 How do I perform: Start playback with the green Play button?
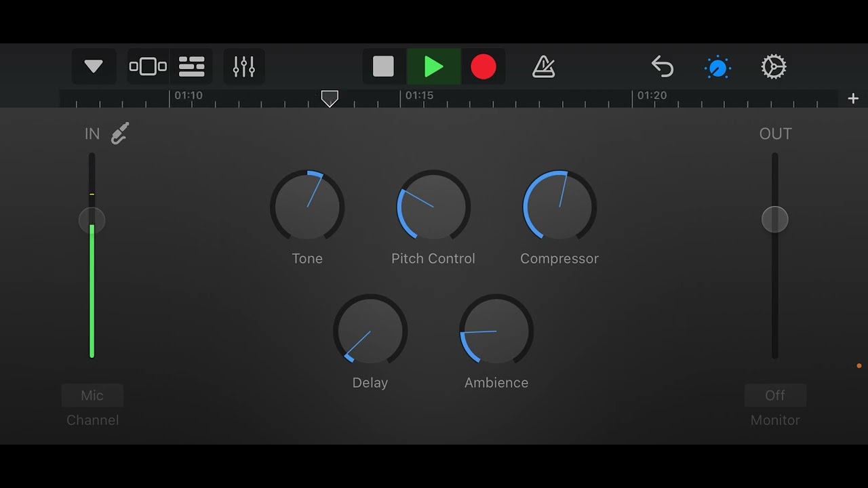[x=433, y=66]
